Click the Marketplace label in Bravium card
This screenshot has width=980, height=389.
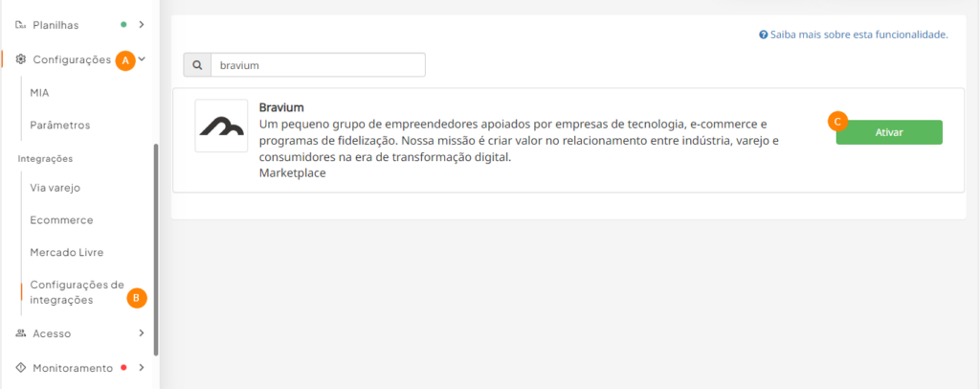293,173
